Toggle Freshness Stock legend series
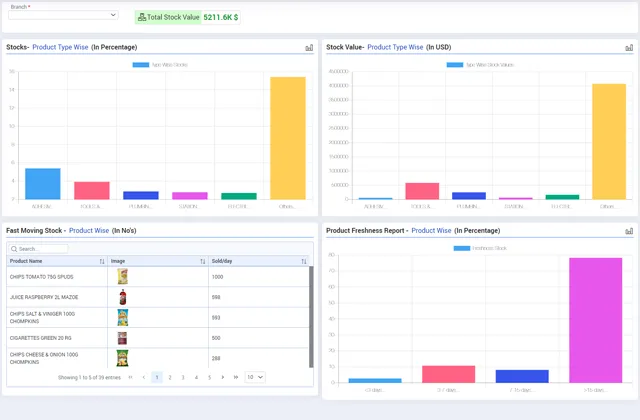The height and width of the screenshot is (420, 640). pos(481,248)
